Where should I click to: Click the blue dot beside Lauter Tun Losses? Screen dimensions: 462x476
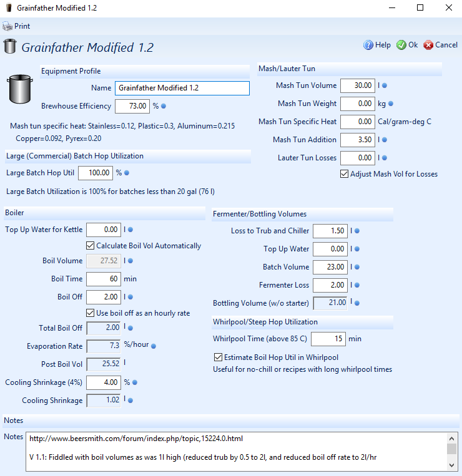[x=385, y=158]
